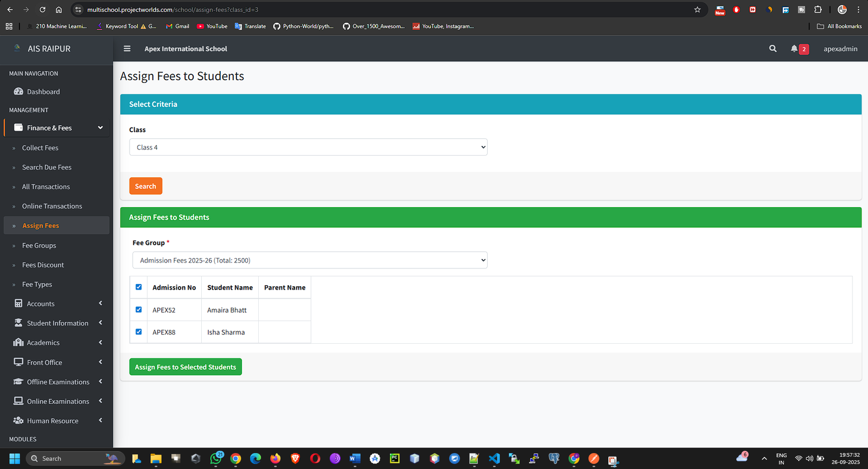Click the Human Resource people icon
This screenshot has width=868, height=469.
click(18, 421)
